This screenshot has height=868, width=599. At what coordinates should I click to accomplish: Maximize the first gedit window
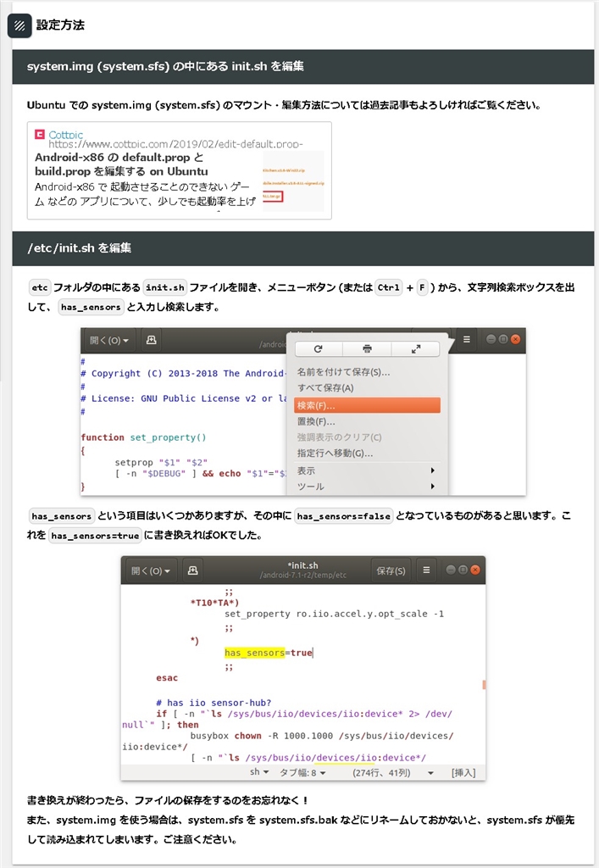502,339
